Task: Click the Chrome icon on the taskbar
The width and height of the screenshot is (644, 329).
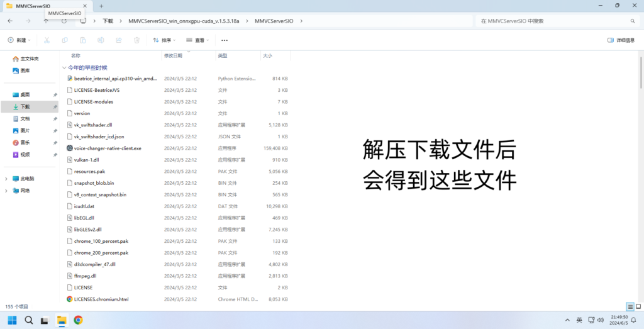Action: coord(78,320)
